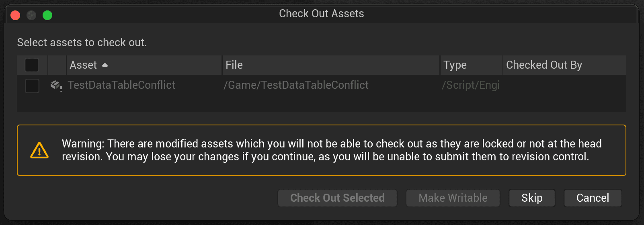Screen dimensions: 644x225
Task: Toggle the select-all checkbox in header
Action: click(x=32, y=65)
